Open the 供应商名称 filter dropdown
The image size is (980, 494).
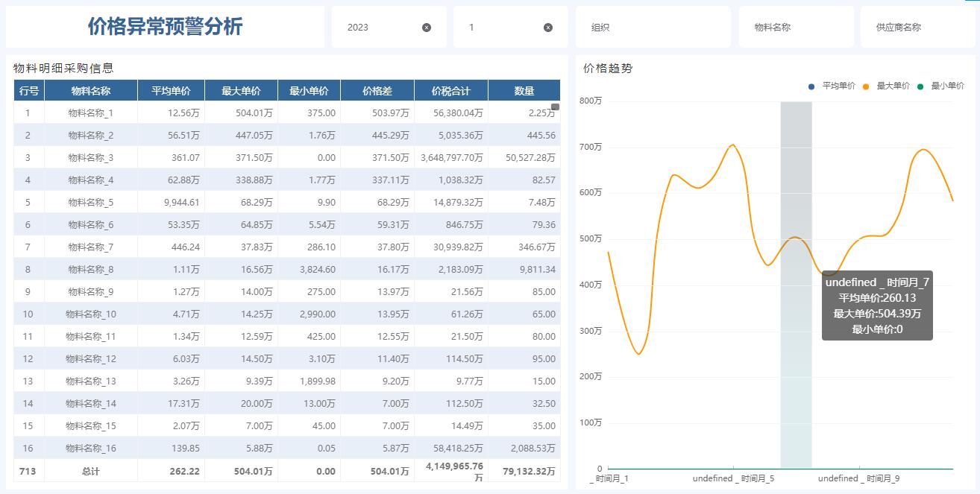click(917, 28)
